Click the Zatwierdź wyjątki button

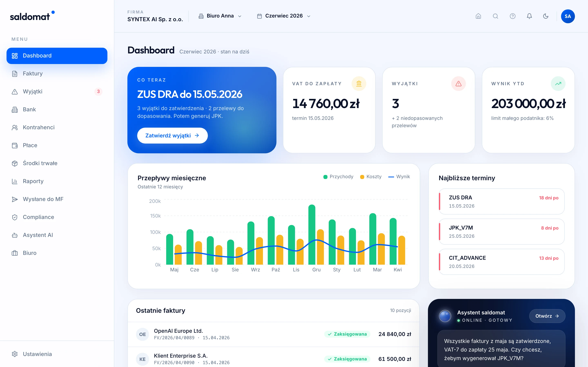(x=172, y=135)
